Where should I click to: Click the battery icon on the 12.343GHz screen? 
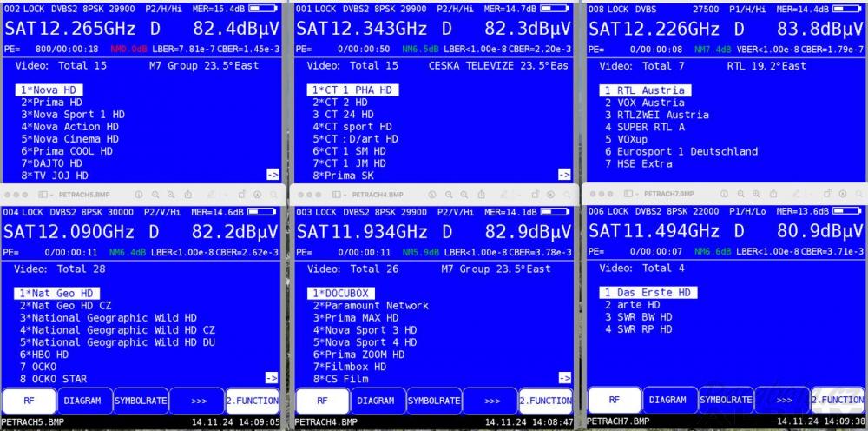[x=554, y=9]
